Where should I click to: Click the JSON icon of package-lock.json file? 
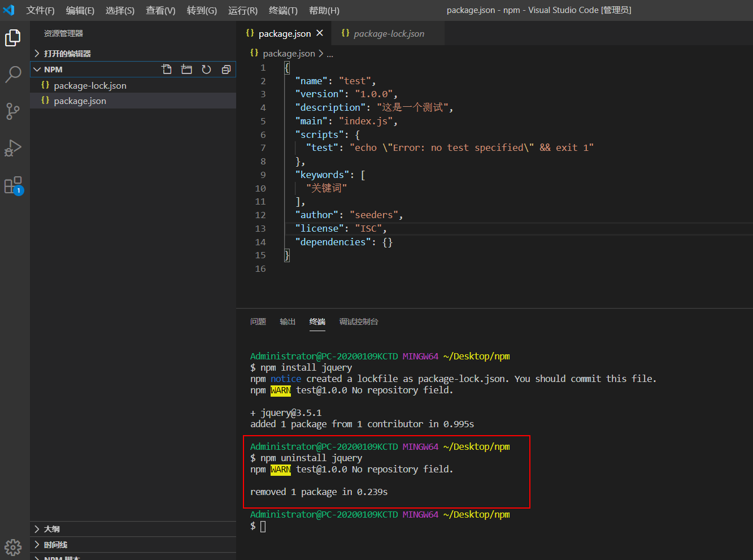point(45,85)
